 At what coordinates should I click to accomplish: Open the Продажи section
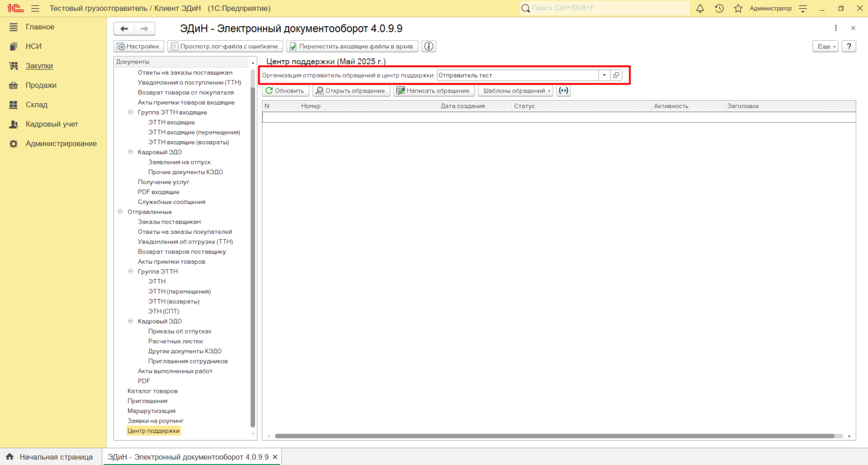[x=41, y=86]
